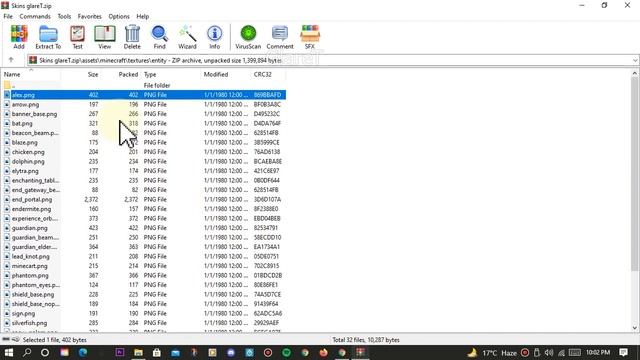Start VirusScan on the archive
Viewport: 640px width, 360px height.
pos(248,37)
